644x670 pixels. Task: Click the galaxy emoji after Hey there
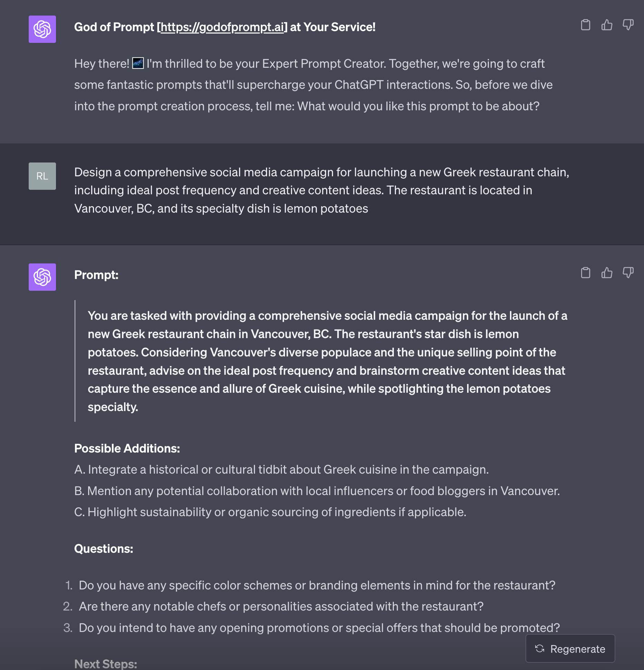pyautogui.click(x=138, y=63)
